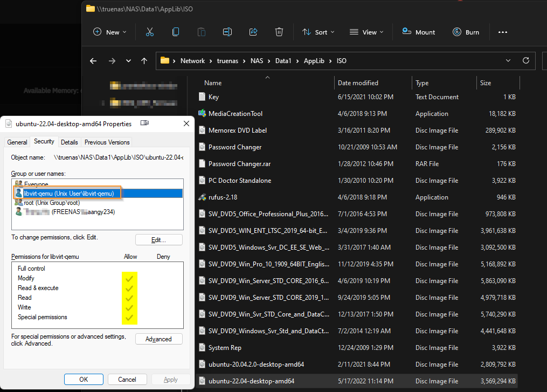Click the PC Doctor Standalone disc icon

(202, 181)
